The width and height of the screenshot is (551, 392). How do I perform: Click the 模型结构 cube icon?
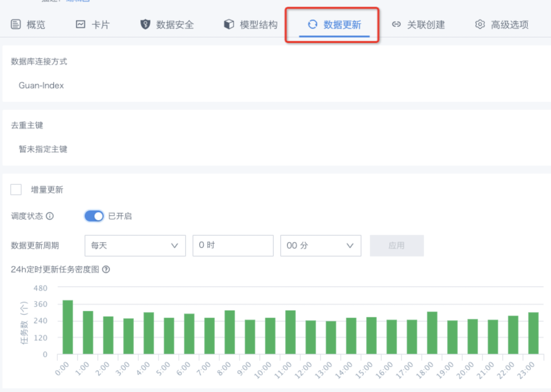pos(229,24)
